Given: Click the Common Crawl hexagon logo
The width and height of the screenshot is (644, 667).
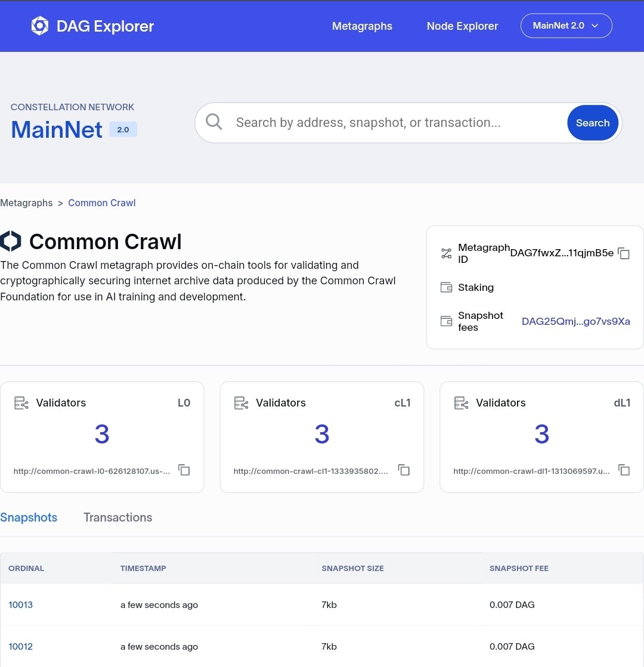Looking at the screenshot, I should pos(11,241).
